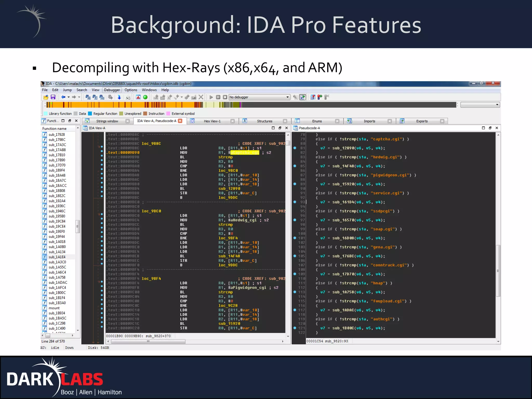
Task: Click the Regular function blue legend swatch
Action: pos(90,114)
